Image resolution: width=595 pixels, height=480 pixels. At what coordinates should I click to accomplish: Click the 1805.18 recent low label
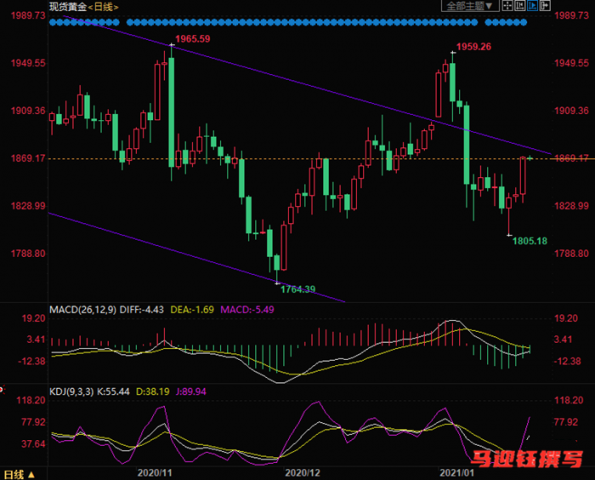pos(530,241)
